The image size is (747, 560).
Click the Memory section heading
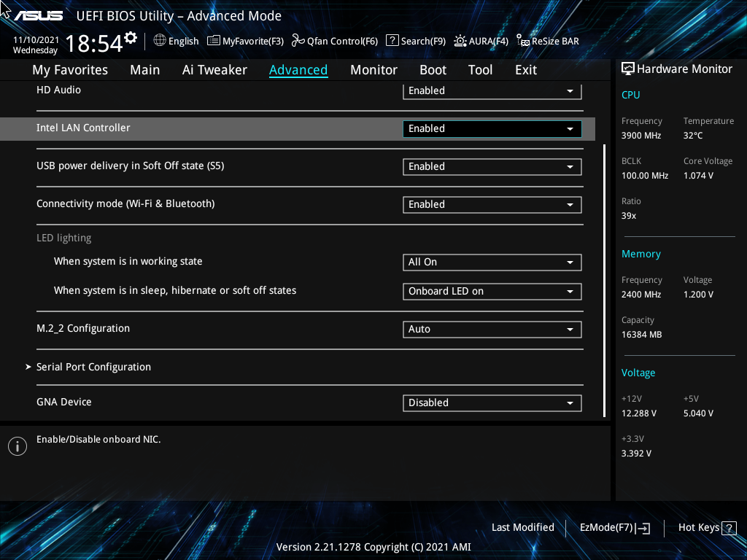click(x=640, y=254)
